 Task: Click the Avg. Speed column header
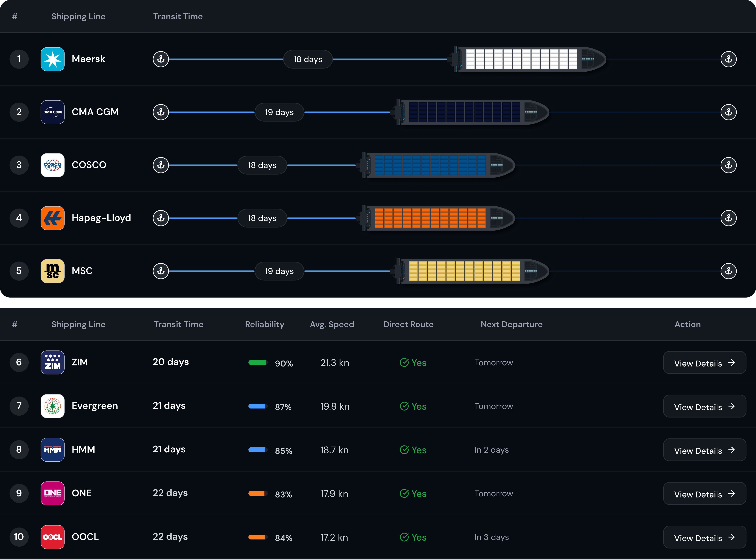pyautogui.click(x=332, y=324)
